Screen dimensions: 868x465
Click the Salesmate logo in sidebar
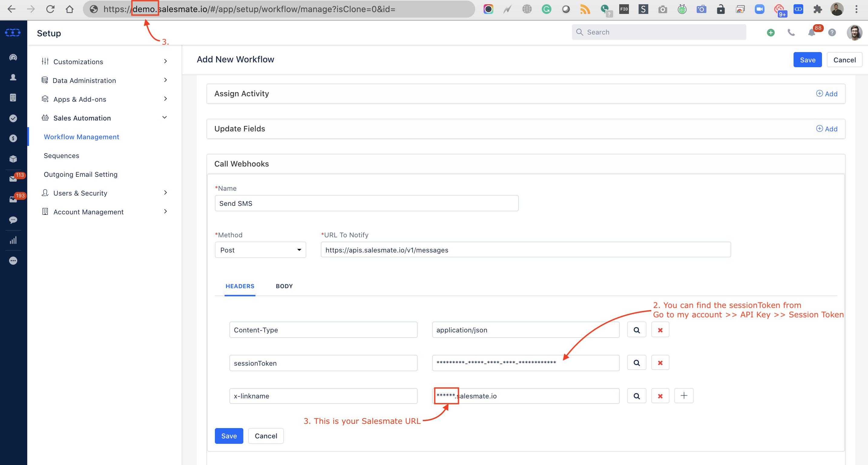tap(13, 32)
